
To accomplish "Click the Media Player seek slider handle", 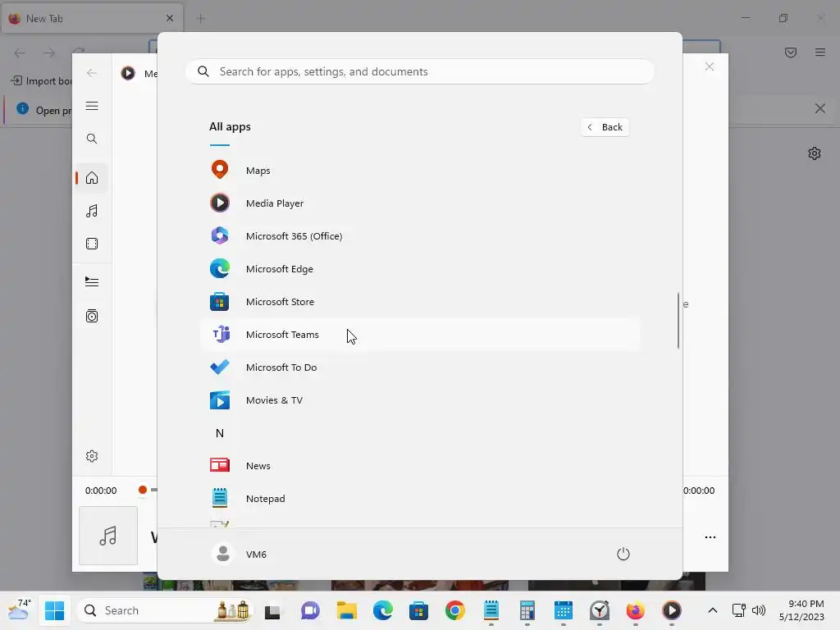I will coord(143,490).
